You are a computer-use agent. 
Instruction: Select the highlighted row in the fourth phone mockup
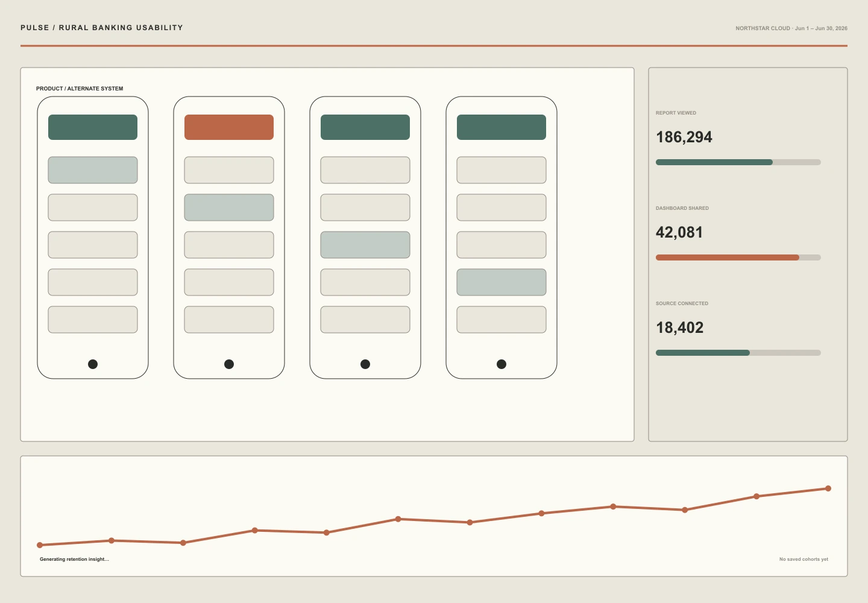502,282
